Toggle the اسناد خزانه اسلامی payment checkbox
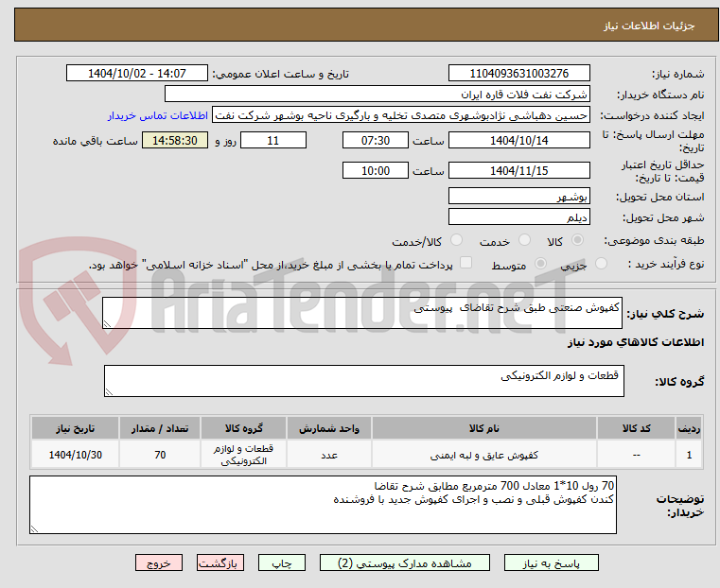Viewport: 720px width, 588px height. pos(465,263)
